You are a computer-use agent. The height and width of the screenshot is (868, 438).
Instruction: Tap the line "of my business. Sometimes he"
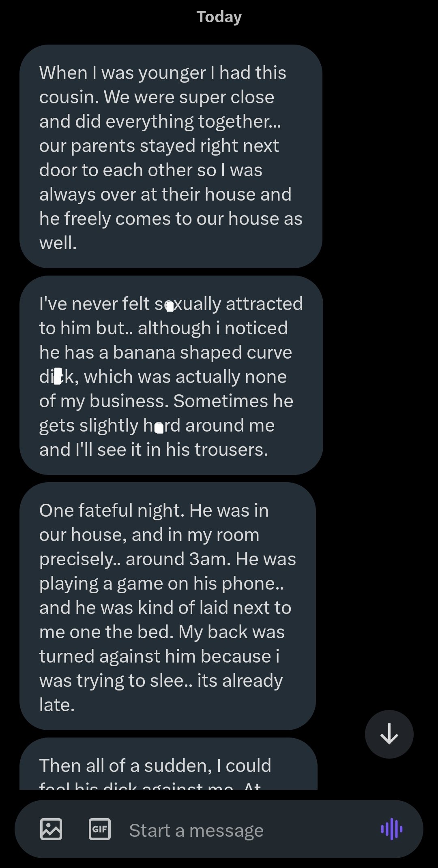pos(166,401)
